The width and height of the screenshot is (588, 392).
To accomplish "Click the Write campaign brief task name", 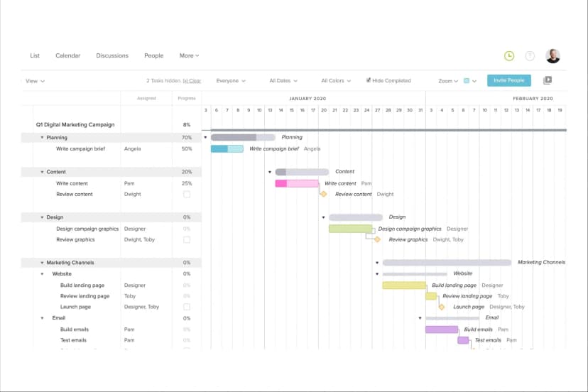I will (80, 149).
